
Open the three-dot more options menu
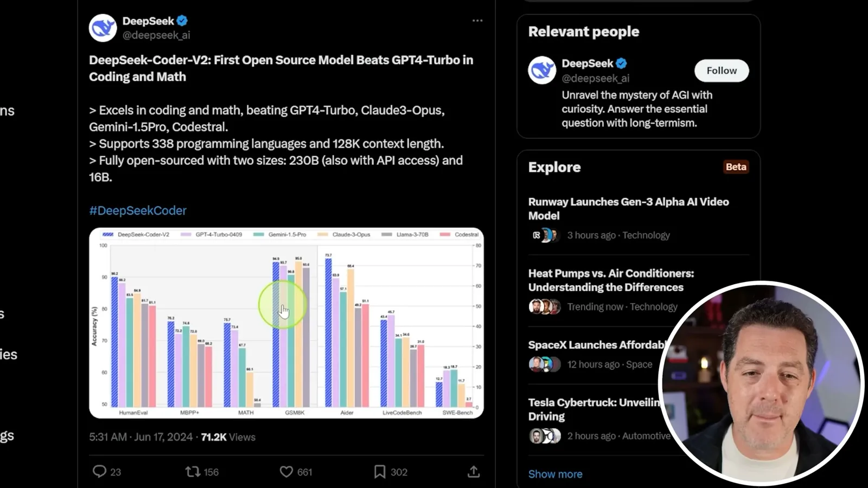click(x=477, y=21)
